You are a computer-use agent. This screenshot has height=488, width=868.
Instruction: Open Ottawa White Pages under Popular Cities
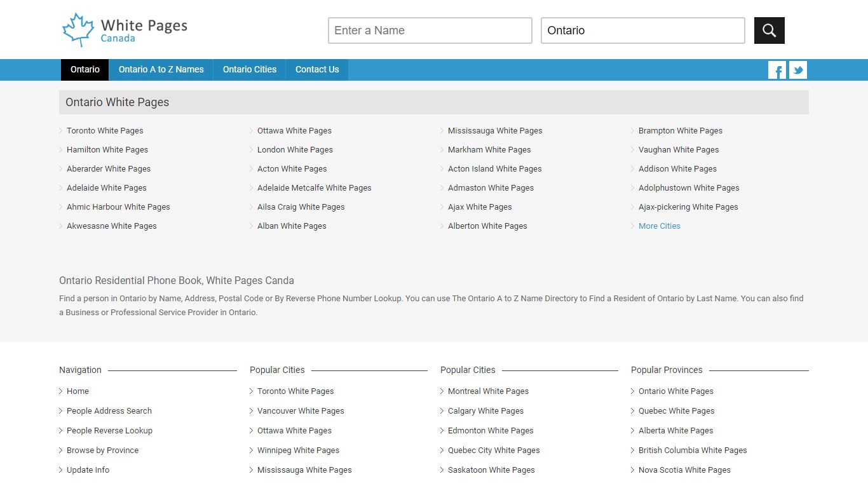pos(294,431)
